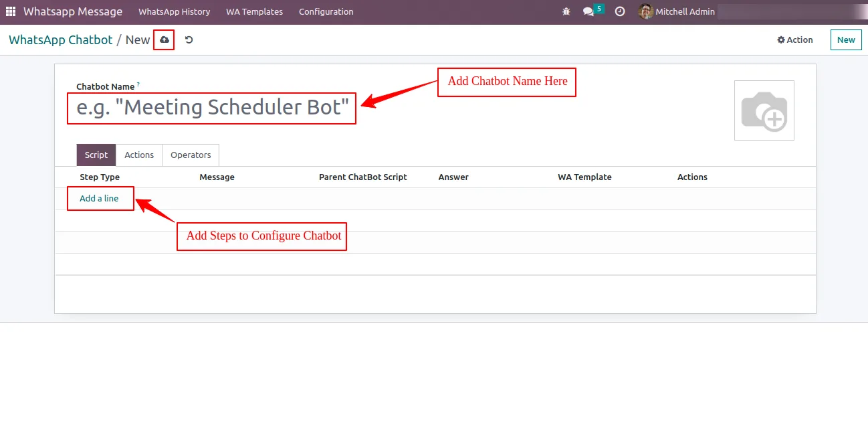Click Message column header
This screenshot has width=868, height=423.
point(217,177)
